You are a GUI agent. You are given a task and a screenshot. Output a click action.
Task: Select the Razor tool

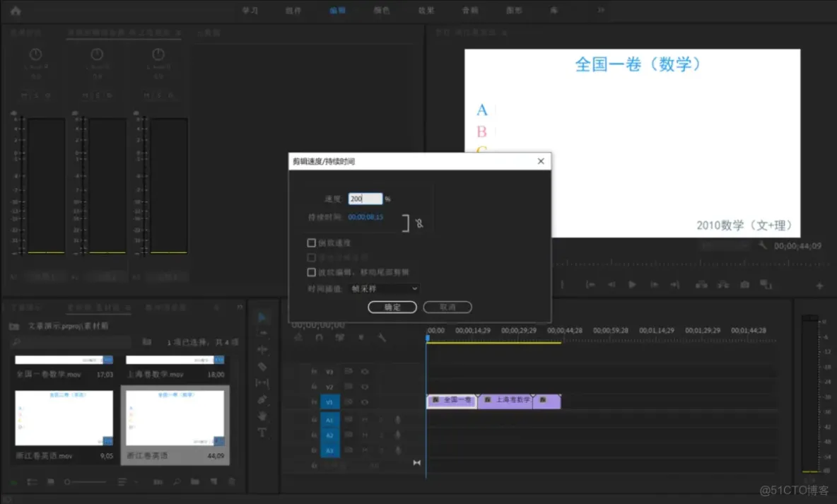point(262,365)
